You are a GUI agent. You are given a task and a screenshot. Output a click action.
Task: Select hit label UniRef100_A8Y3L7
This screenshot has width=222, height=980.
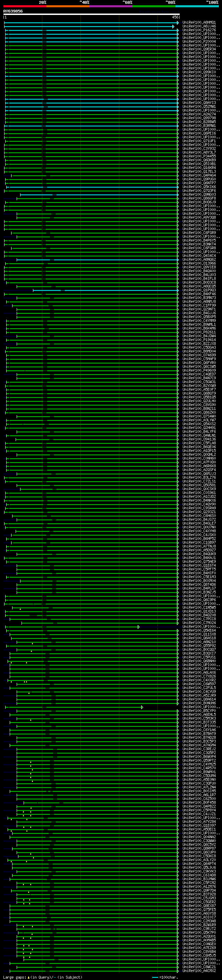(199, 153)
